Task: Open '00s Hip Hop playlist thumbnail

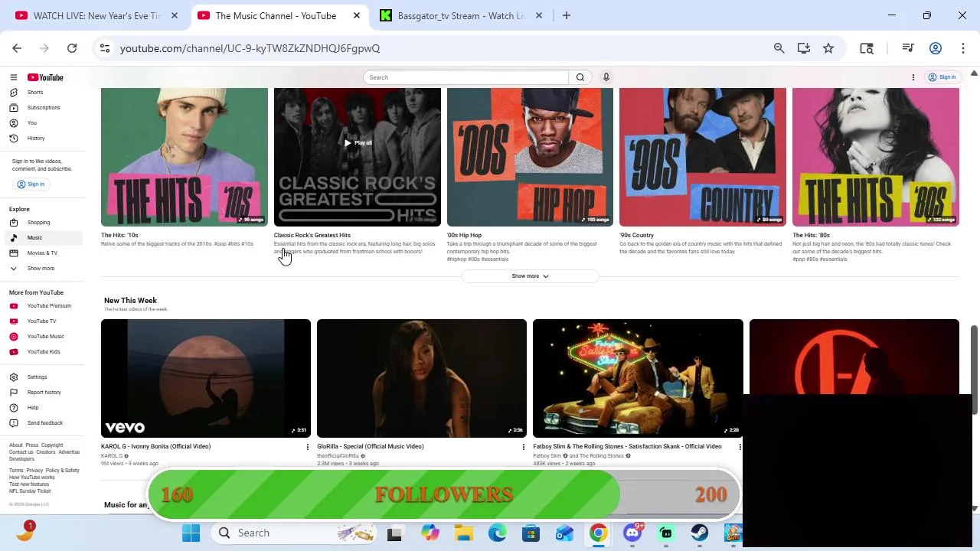Action: coord(530,157)
